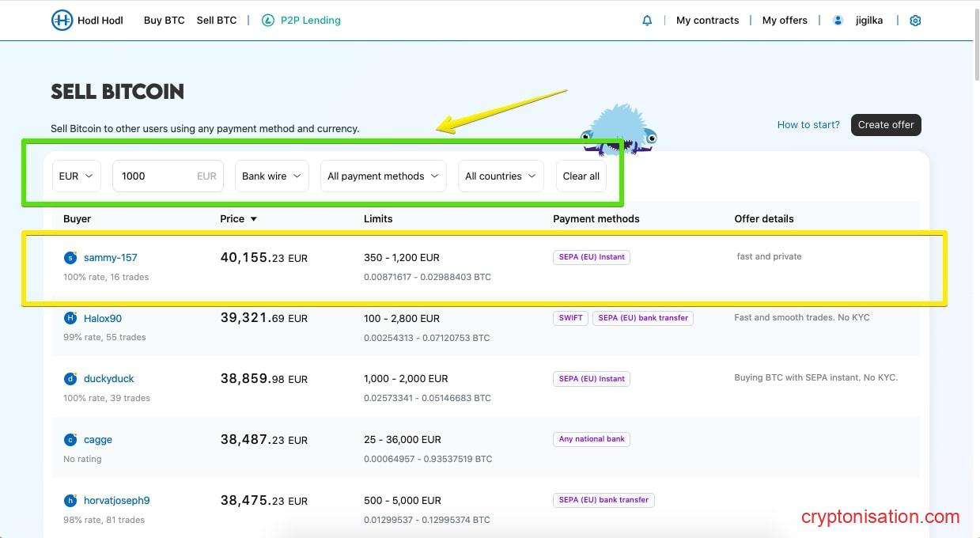Screen dimensions: 980x538
Task: Open settings via the gear icon
Action: (915, 21)
